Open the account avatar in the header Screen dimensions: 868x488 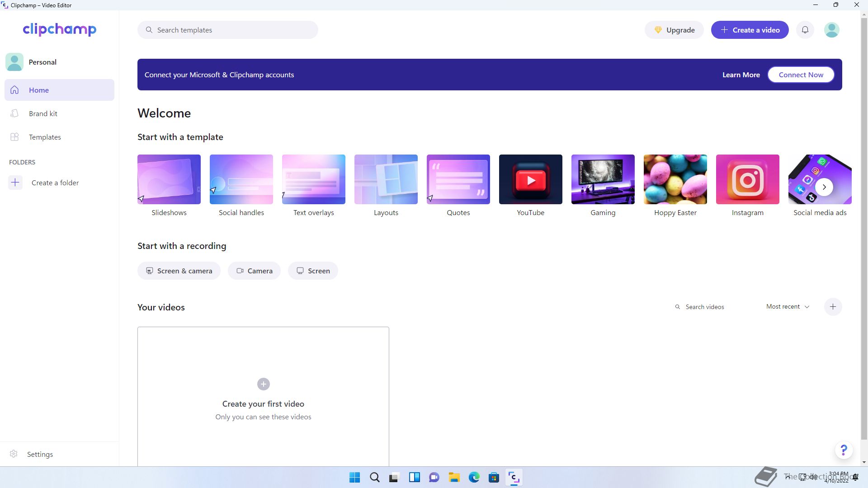point(831,30)
